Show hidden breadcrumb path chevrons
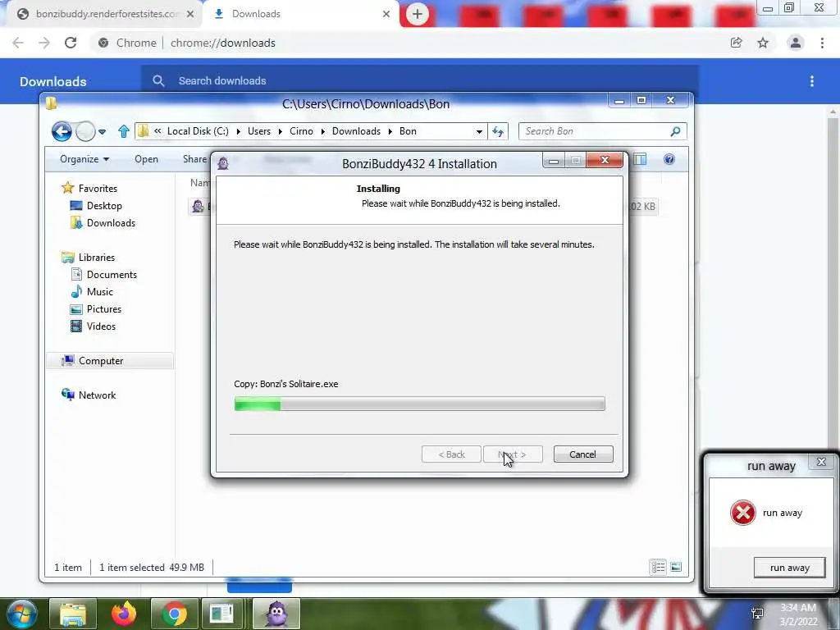This screenshot has width=840, height=630. [x=157, y=131]
